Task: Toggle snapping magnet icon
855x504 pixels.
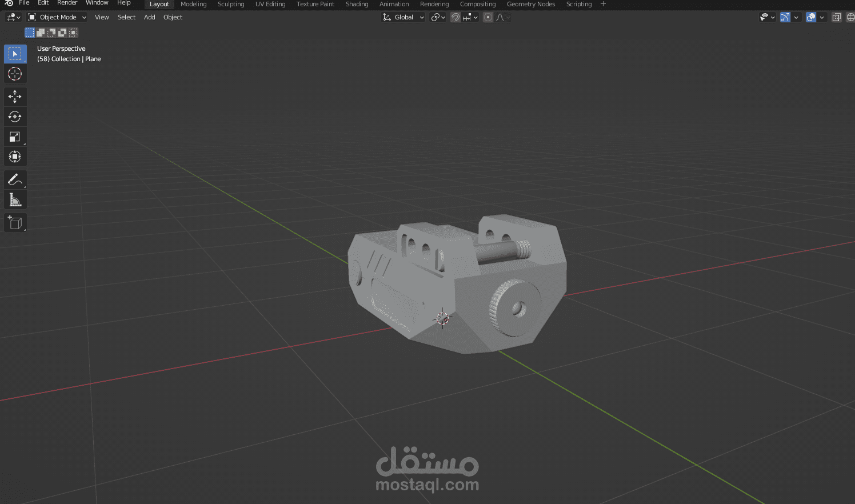Action: 456,17
